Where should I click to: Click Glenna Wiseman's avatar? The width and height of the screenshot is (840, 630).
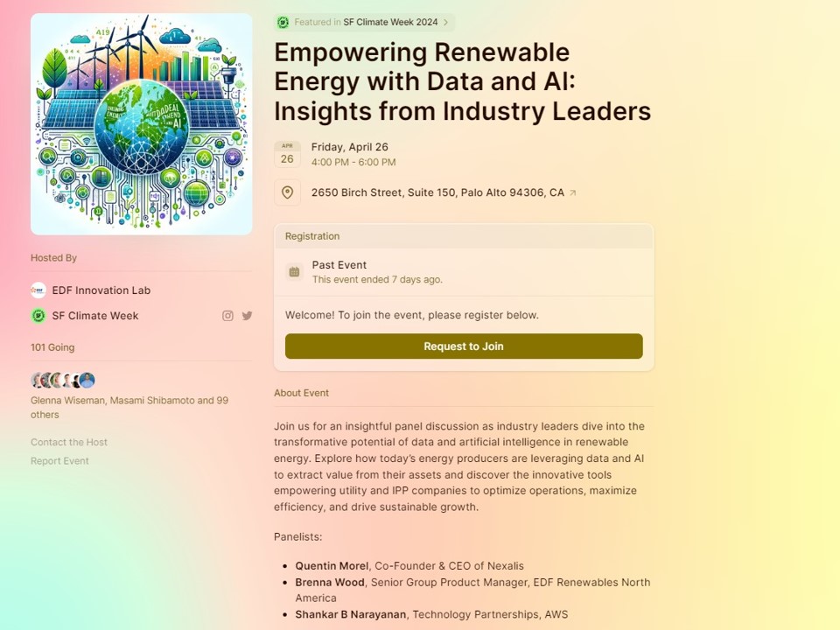[36, 380]
